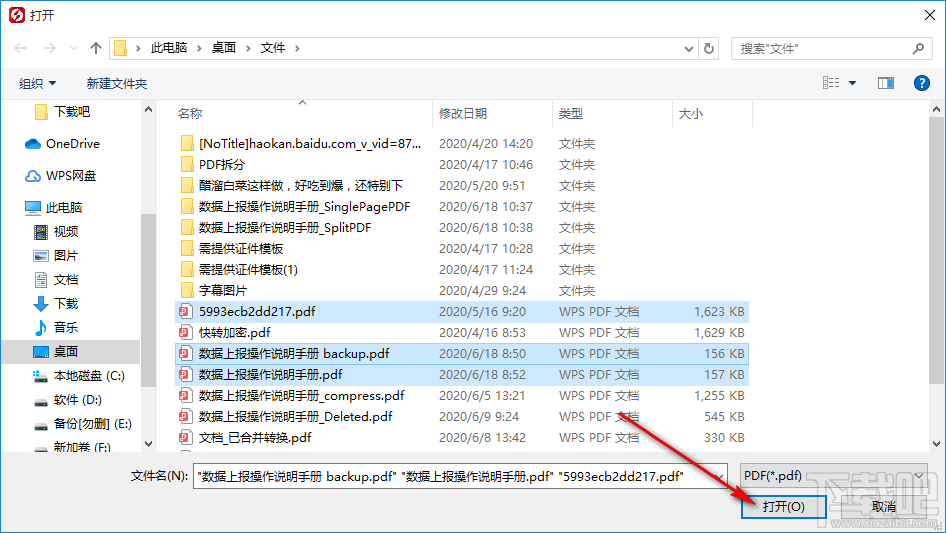Open the 下载 folder in sidebar
946x533 pixels.
pyautogui.click(x=56, y=304)
